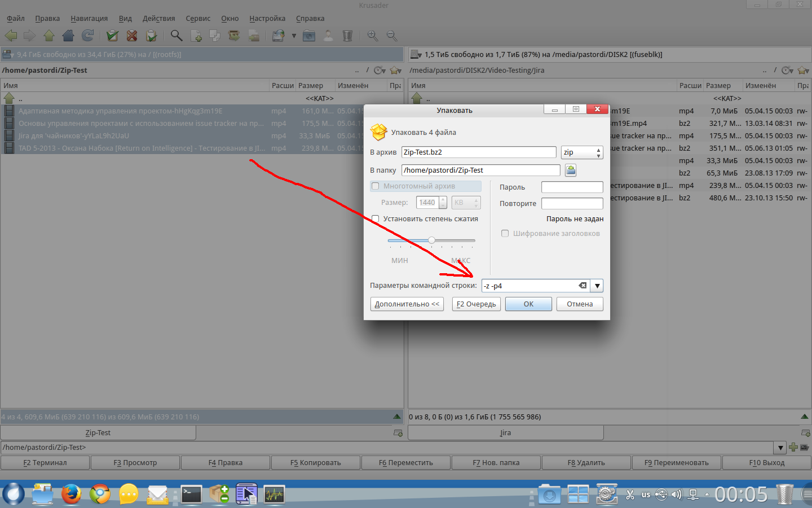Click the 'F8 Удалить' function key button
Screen dimensions: 812x508
coord(586,463)
